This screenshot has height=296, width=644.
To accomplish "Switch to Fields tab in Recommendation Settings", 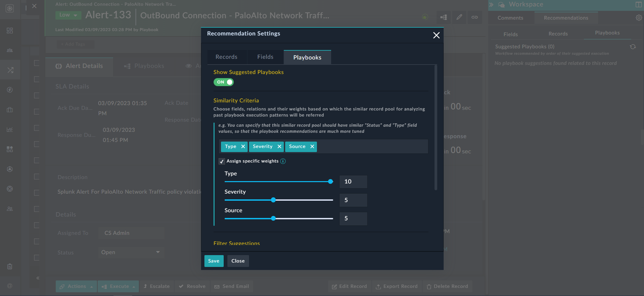I will [265, 57].
